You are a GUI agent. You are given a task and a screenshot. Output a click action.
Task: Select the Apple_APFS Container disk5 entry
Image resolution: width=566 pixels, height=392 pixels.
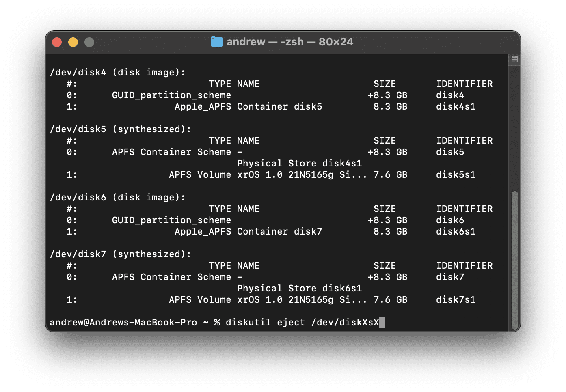[x=248, y=106]
